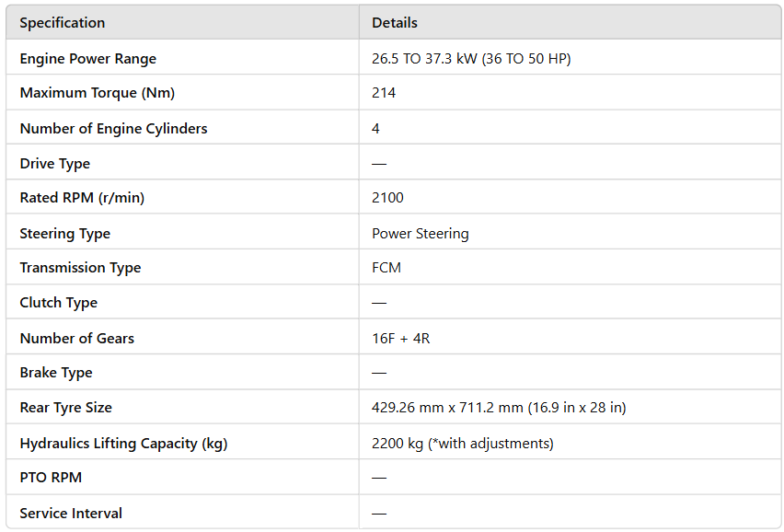Viewport: 784px width, 532px height.
Task: Select the Clutch Type row label
Action: tap(59, 303)
